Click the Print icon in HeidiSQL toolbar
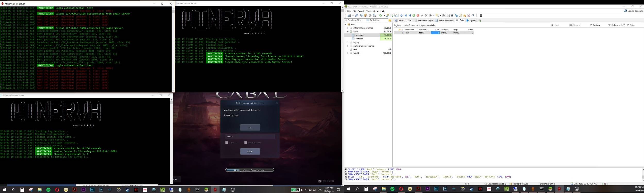644x193 pixels. point(374,15)
